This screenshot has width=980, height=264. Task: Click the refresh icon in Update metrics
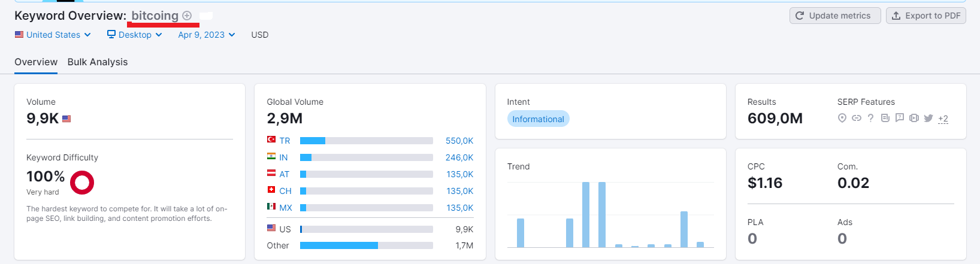coord(800,16)
